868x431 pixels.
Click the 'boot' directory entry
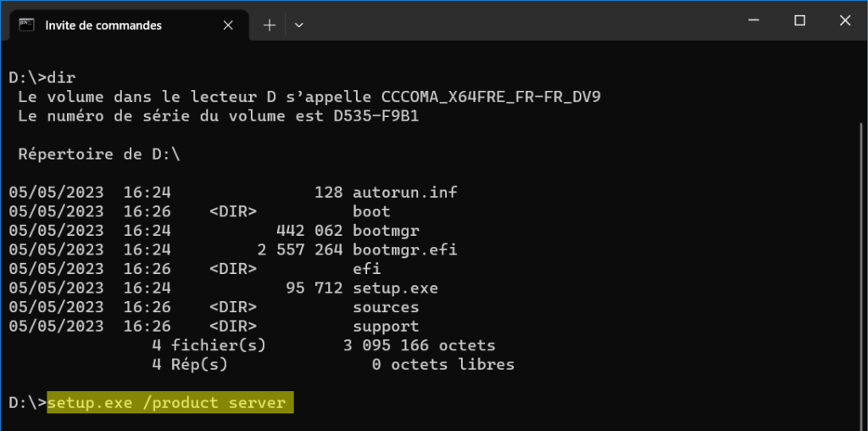(x=371, y=211)
